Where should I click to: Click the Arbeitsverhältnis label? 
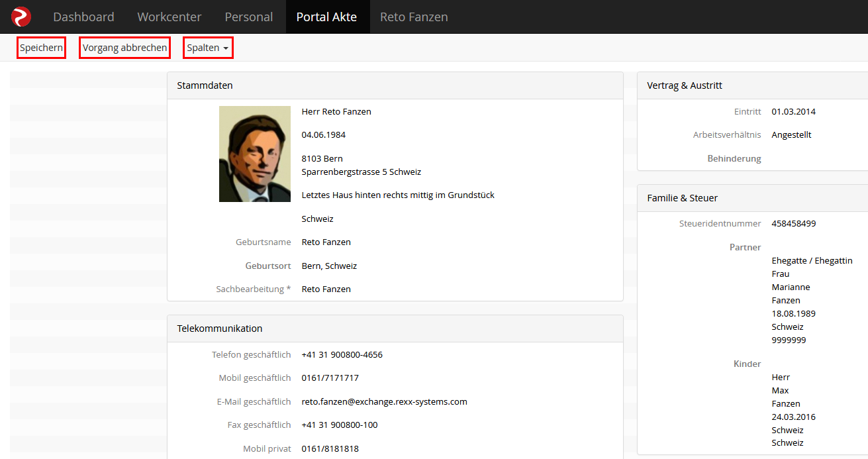tap(727, 134)
